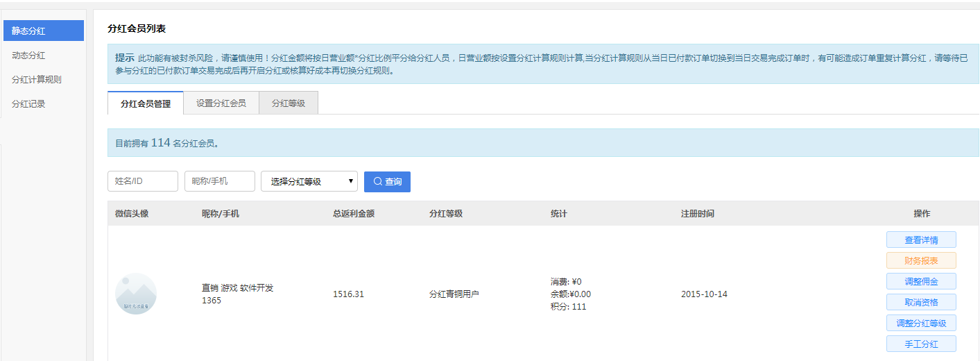Open 动态分红 in the sidebar
Image resolution: width=980 pixels, height=361 pixels.
click(43, 55)
